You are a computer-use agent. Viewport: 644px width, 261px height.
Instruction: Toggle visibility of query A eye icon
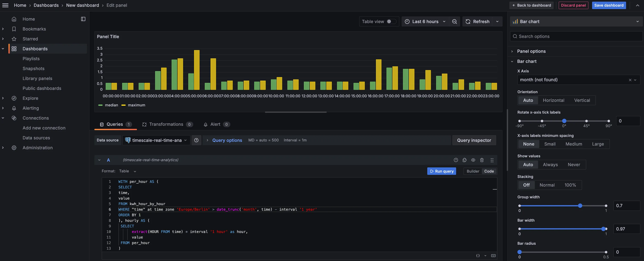point(473,160)
